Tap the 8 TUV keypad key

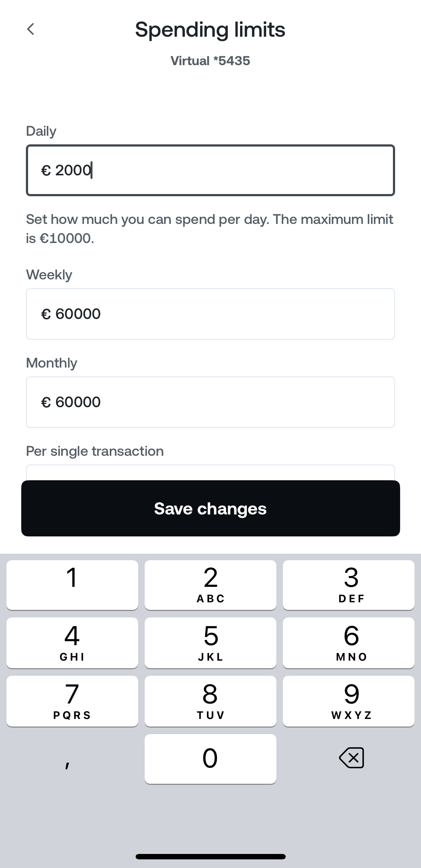pyautogui.click(x=210, y=701)
